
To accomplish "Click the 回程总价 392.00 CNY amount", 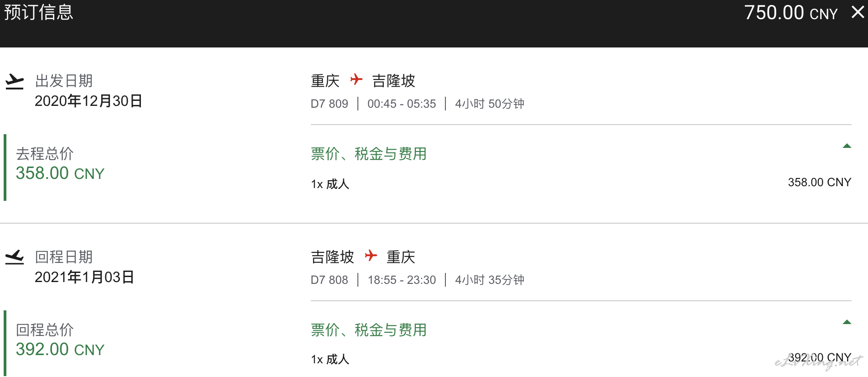I will coord(60,350).
